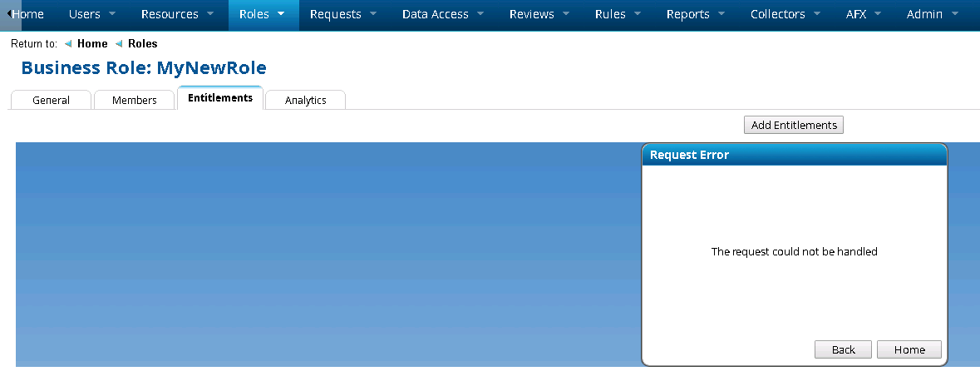Expand the Requests dropdown menu
The height and width of the screenshot is (391, 980).
(343, 14)
